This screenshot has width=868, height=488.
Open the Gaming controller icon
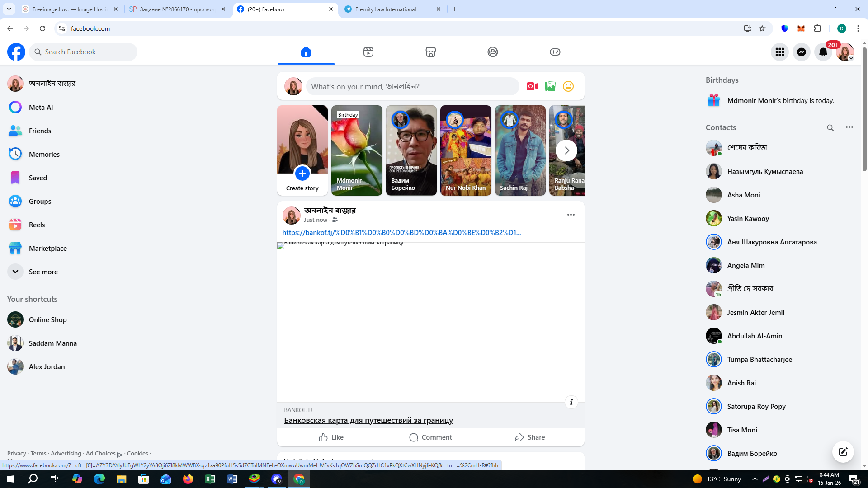point(555,52)
